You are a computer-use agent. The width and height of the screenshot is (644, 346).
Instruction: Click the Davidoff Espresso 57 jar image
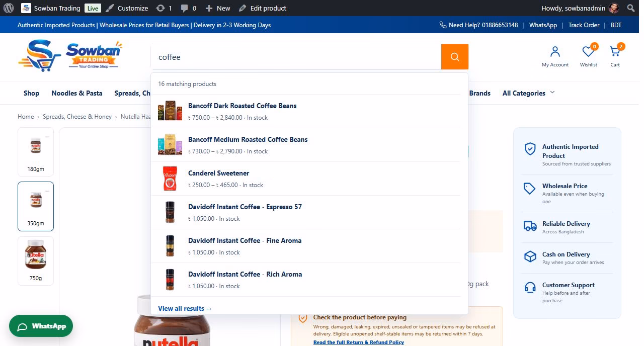[170, 212]
